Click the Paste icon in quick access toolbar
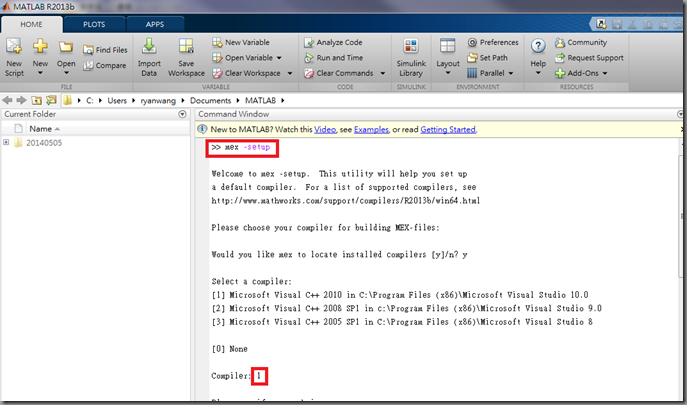The width and height of the screenshot is (687, 405). pyautogui.click(x=663, y=24)
